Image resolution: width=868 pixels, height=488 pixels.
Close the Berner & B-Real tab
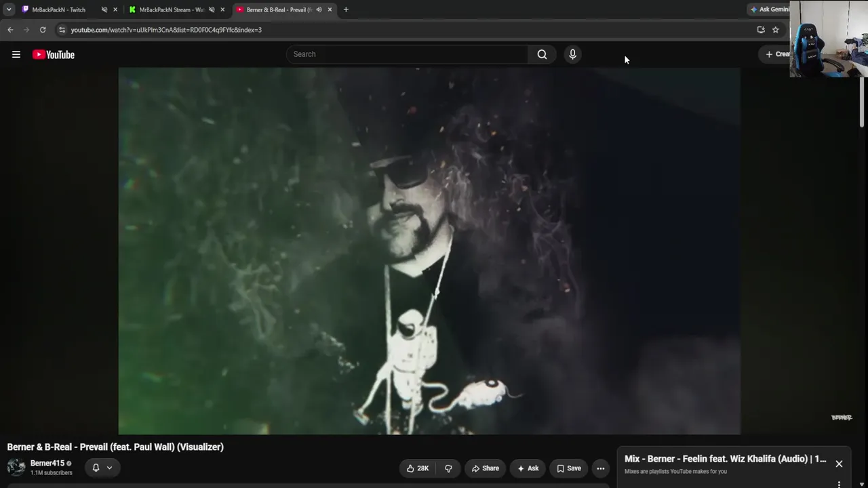[x=330, y=9]
